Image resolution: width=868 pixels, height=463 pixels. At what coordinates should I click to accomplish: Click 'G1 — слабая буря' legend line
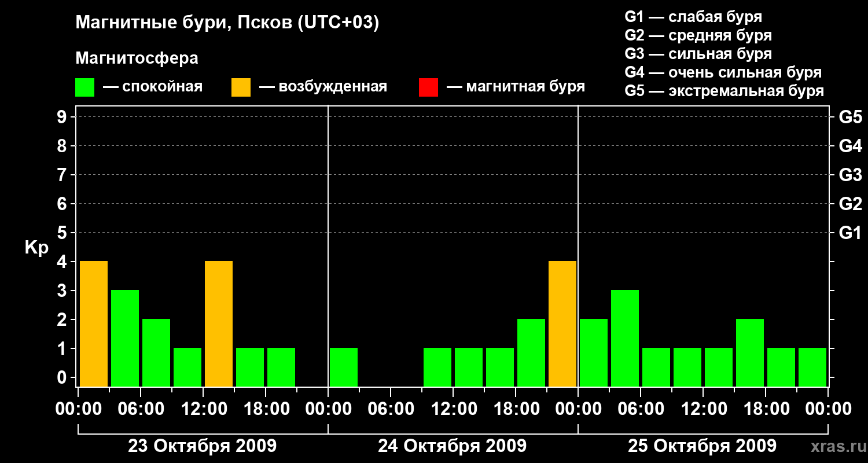pyautogui.click(x=693, y=17)
